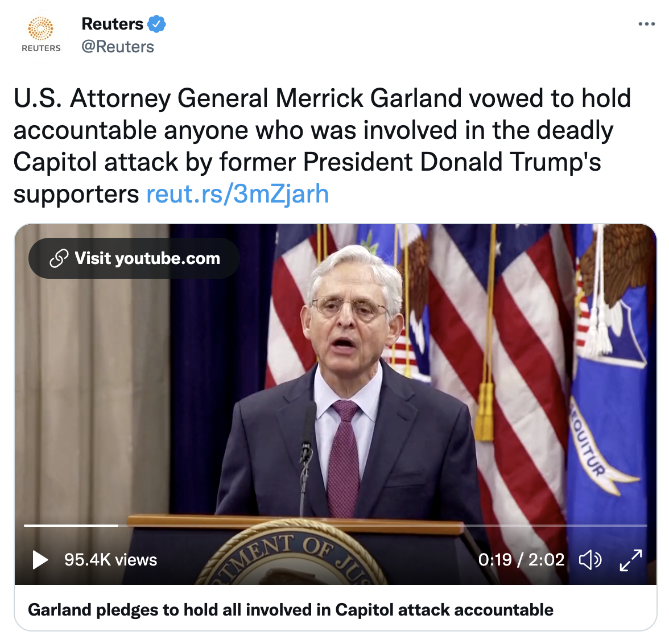
Task: Expand the video to fullscreen
Action: point(630,560)
